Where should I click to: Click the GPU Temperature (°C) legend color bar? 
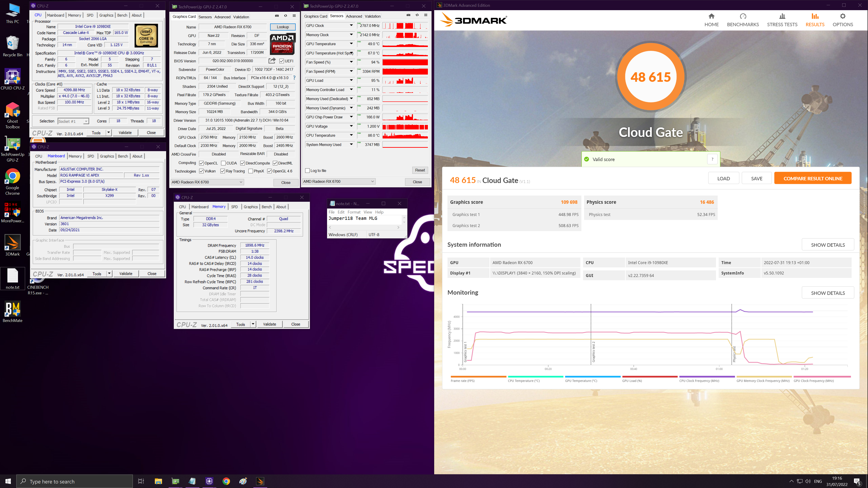coord(592,377)
